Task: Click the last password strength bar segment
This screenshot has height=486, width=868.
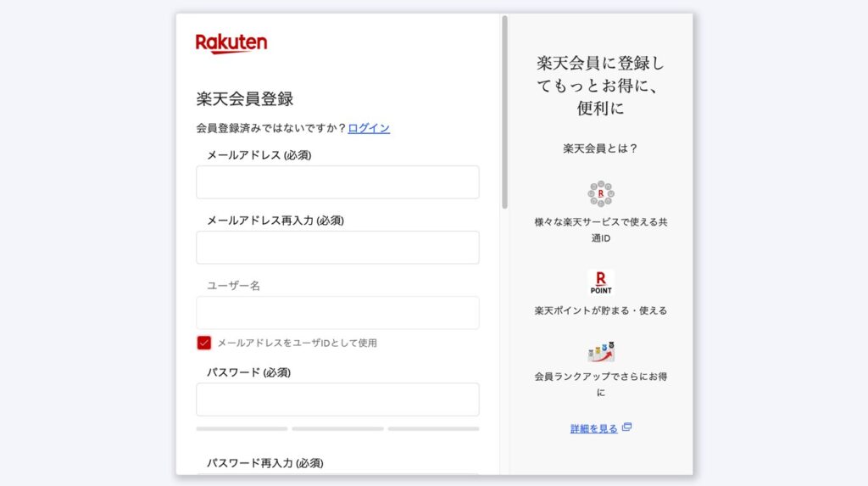Action: point(433,429)
